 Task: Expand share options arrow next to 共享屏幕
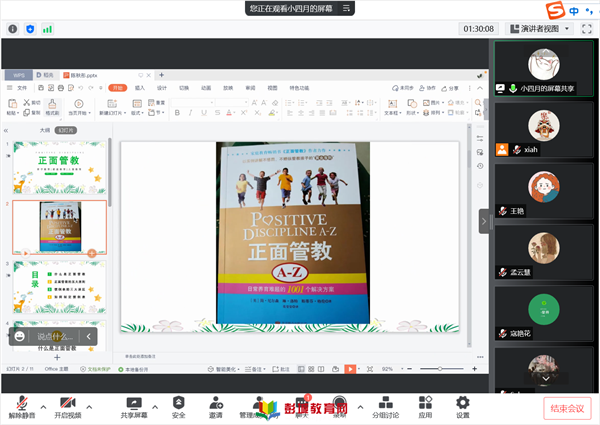155,407
